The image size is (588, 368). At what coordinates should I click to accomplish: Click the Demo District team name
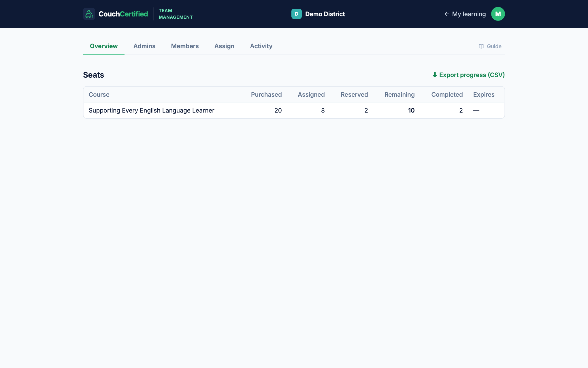click(325, 14)
